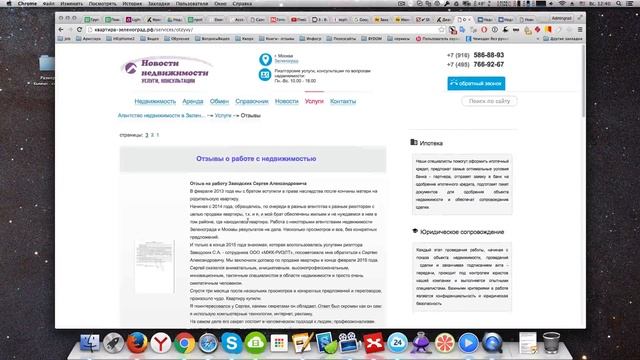Click Юридическое сопровождение sidebar heading
Screen dimensions: 640x360
pyautogui.click(x=462, y=232)
